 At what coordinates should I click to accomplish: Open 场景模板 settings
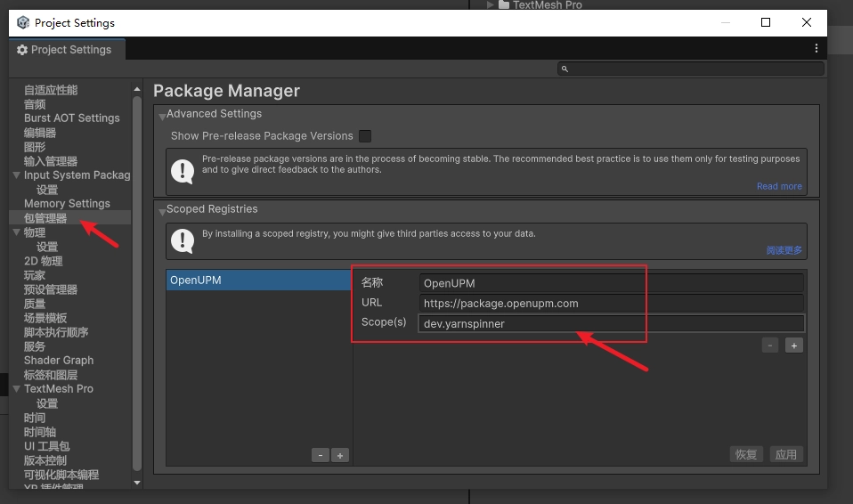pos(45,317)
